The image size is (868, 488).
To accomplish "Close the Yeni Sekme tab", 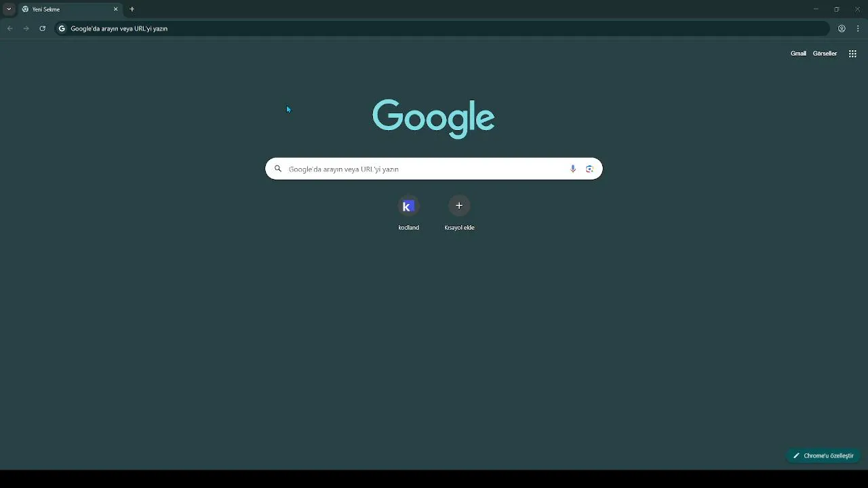I will 116,9.
